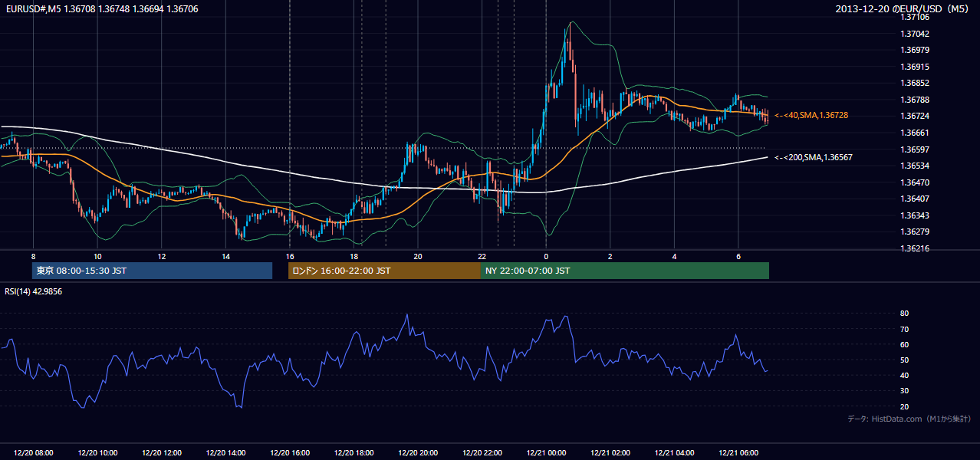
Task: Click the 12/21 04:00 time label
Action: coord(674,453)
